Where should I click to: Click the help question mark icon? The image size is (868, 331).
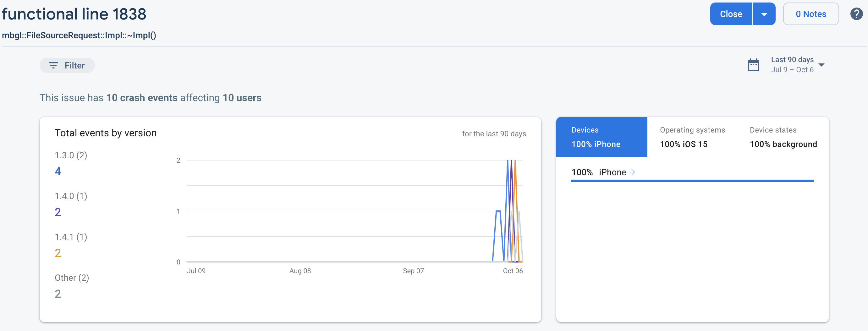[856, 14]
